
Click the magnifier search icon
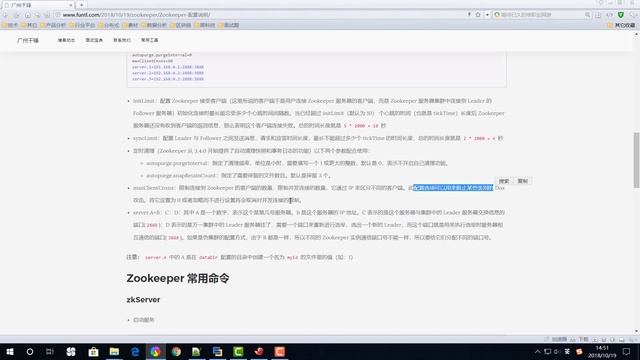tap(587, 15)
